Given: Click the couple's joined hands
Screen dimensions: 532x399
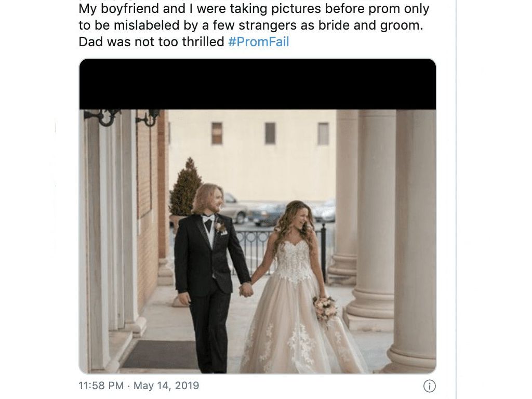Looking at the screenshot, I should coord(246,289).
